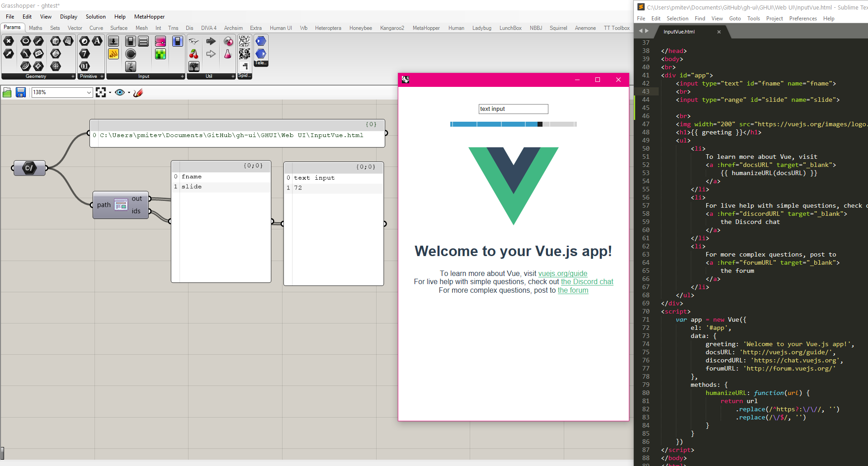Select the pink flask util icon

point(228,54)
